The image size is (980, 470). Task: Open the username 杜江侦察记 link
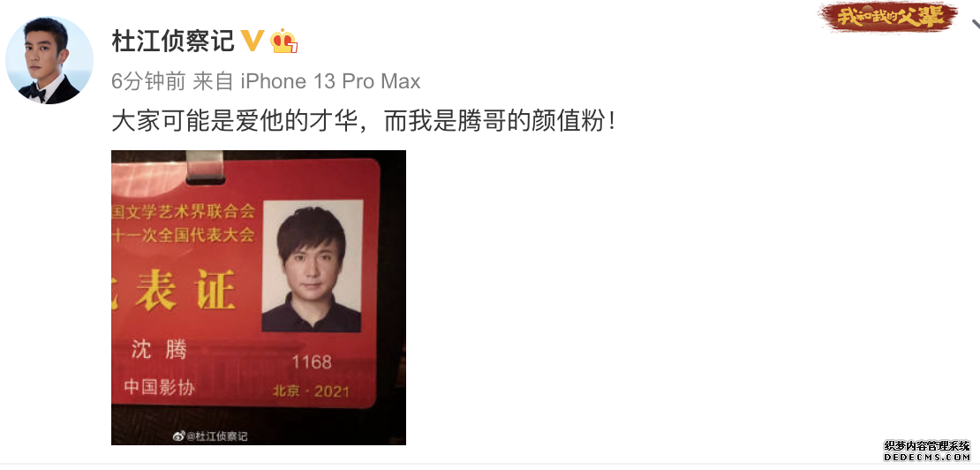tap(173, 42)
